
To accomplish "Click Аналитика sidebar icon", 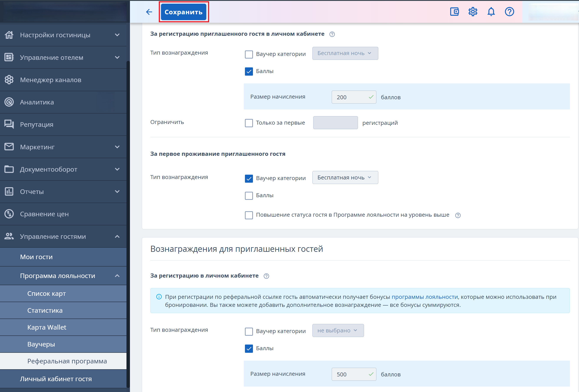I will tap(9, 102).
